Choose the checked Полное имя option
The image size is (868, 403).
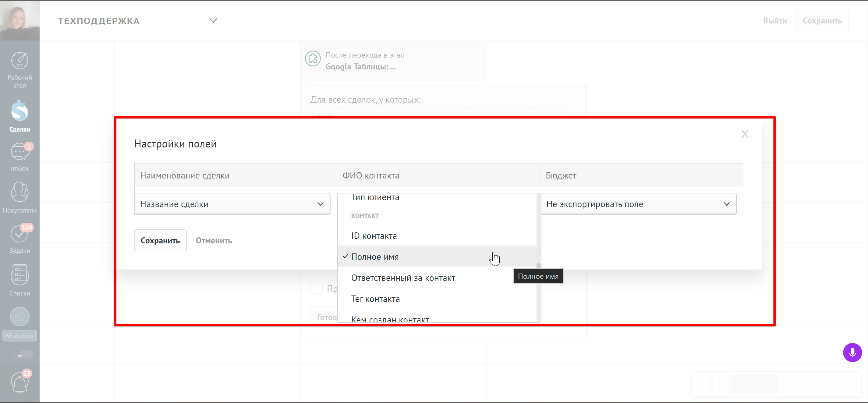click(437, 256)
